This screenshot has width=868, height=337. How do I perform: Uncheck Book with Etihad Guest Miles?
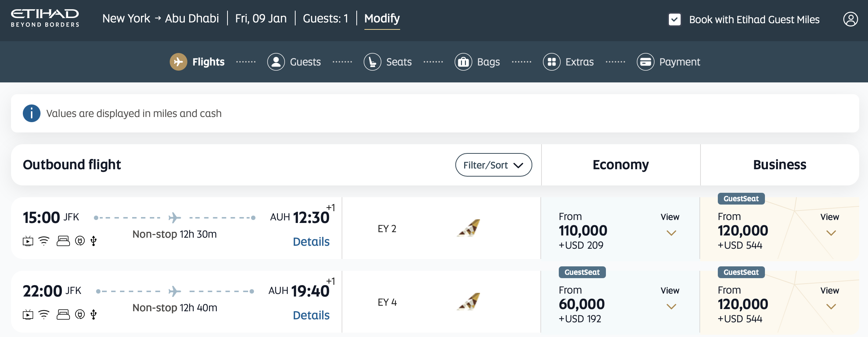[674, 19]
